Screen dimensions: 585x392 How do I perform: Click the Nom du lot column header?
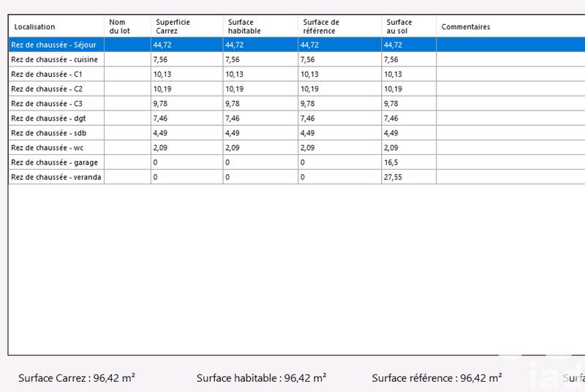[127, 27]
